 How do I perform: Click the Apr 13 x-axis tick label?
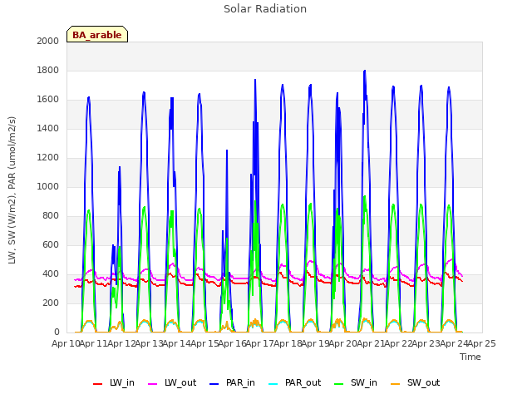click(150, 343)
